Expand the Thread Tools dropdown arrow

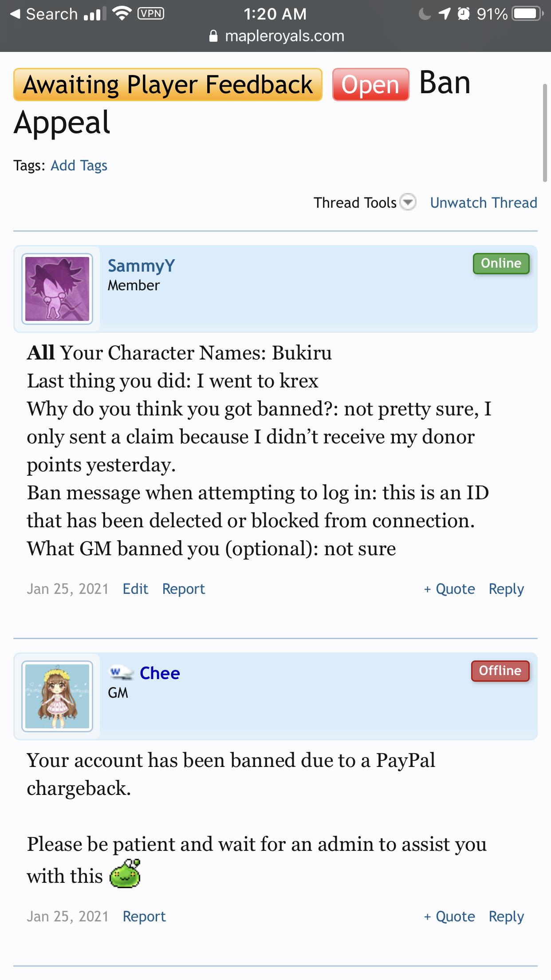click(x=408, y=202)
